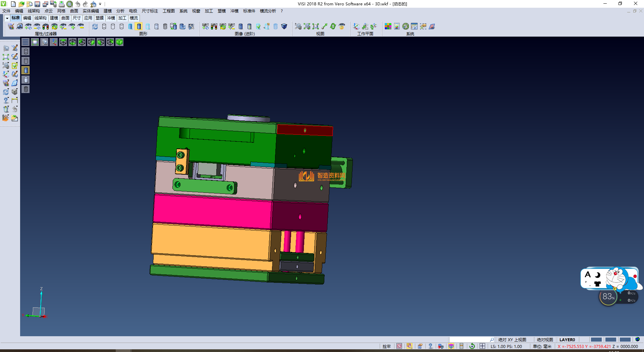This screenshot has height=352, width=644.
Task: Toggle the highlighted shaded render mode in 图形
Action: coord(139,27)
